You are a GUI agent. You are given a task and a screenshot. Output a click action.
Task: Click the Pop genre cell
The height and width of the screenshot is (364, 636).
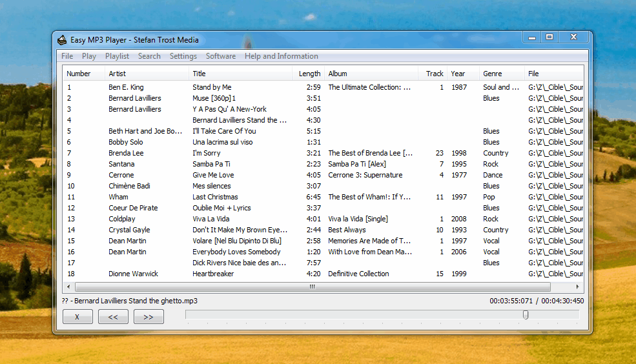point(489,197)
